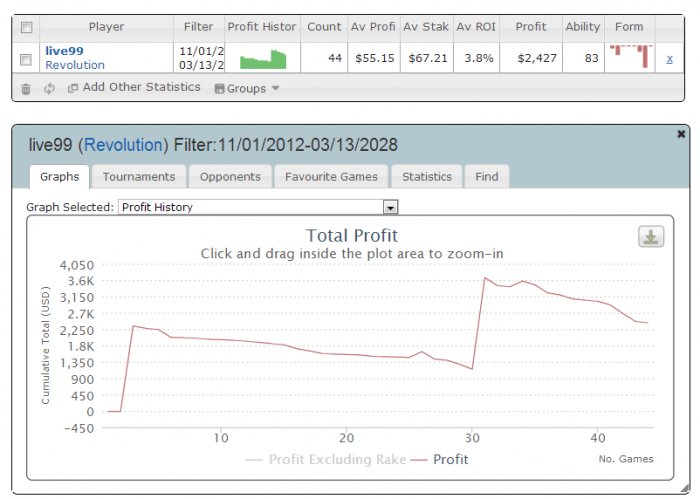
Task: Sort by the Av ROI column header
Action: tap(476, 27)
